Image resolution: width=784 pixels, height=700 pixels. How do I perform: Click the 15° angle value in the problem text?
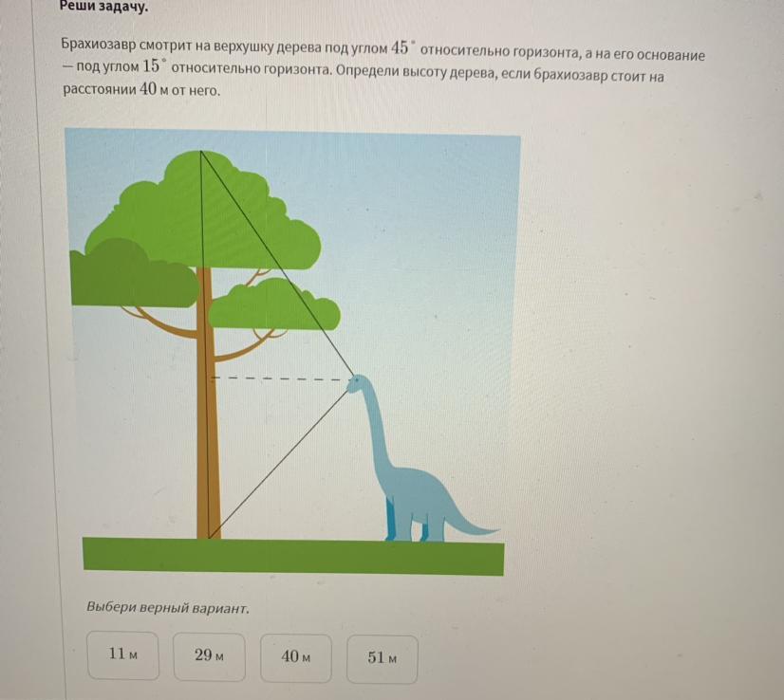point(155,66)
